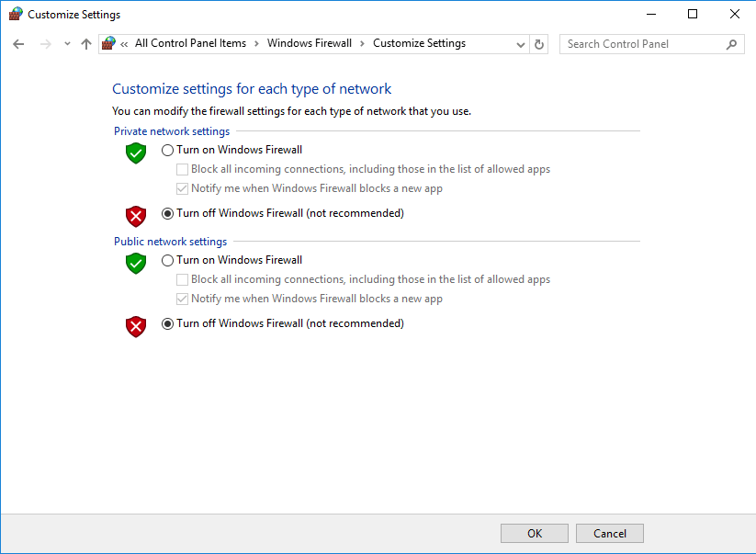Click the search magnifier icon
Screen dimensions: 756x554
tap(731, 44)
